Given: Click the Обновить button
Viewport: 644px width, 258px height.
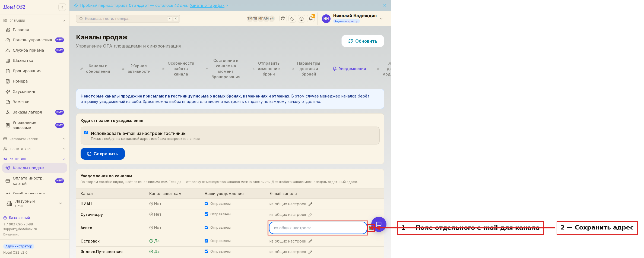Looking at the screenshot, I should click(x=363, y=41).
